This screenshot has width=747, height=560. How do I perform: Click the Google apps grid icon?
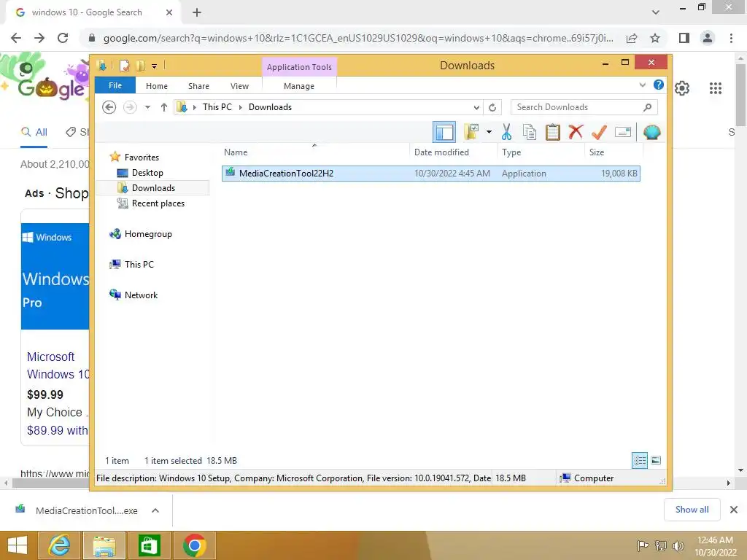pyautogui.click(x=715, y=88)
